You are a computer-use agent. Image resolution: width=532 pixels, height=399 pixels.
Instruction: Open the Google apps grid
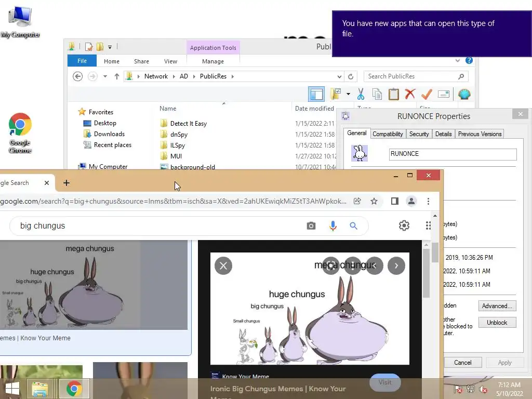[x=428, y=225]
